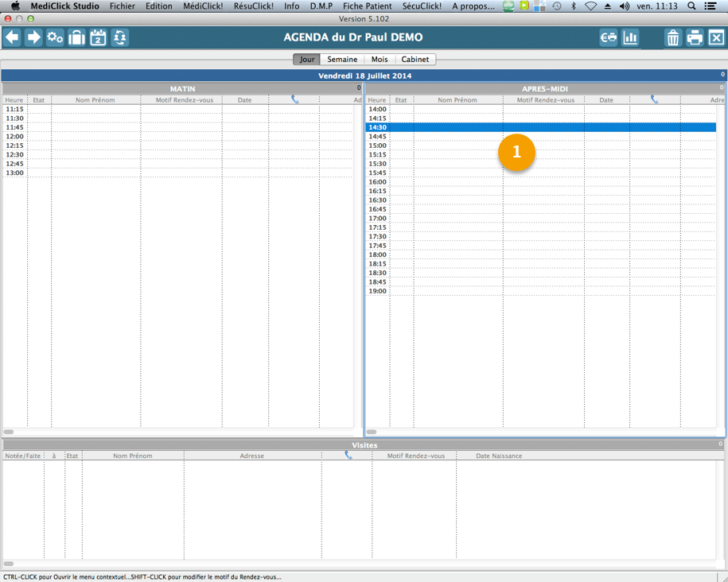Click the back arrow toolbar icon

tap(12, 37)
